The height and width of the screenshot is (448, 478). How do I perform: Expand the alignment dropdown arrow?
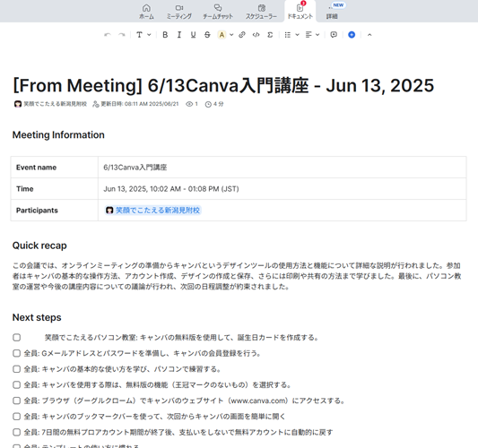[317, 35]
